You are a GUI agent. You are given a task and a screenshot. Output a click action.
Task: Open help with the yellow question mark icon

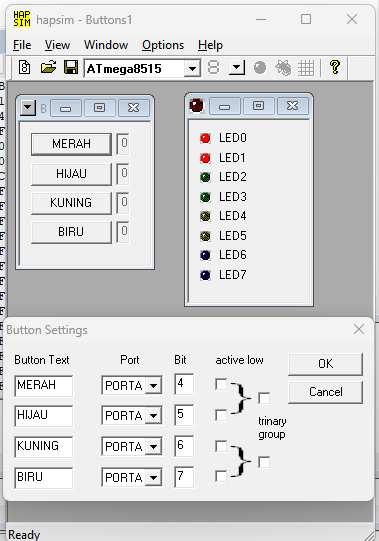(334, 67)
